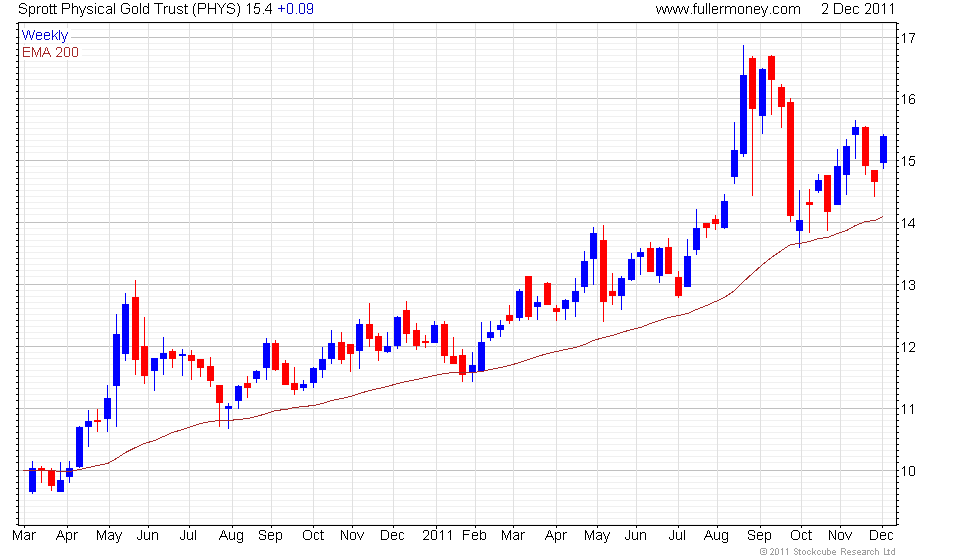
Task: Click the 10 price axis label
Action: (x=908, y=471)
